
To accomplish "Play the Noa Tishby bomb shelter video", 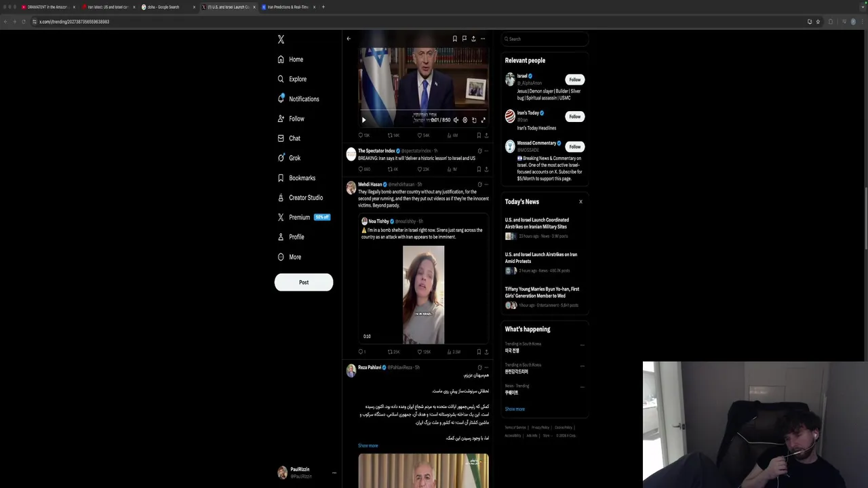I will pyautogui.click(x=423, y=295).
